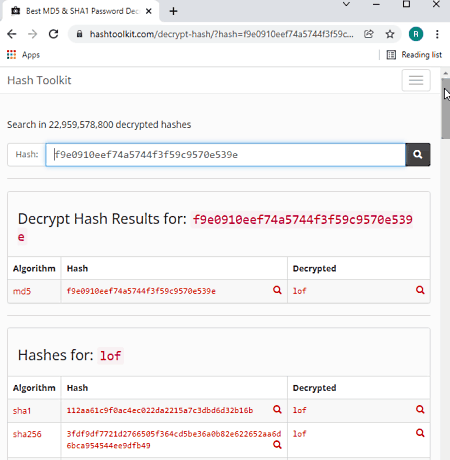This screenshot has height=460, width=450.
Task: Open the Reading list
Action: (414, 55)
